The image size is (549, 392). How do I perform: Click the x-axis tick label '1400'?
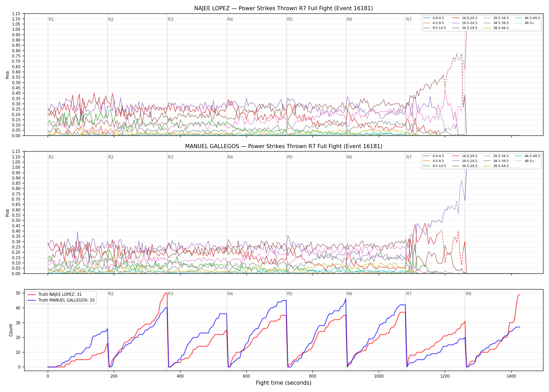(x=511, y=376)
